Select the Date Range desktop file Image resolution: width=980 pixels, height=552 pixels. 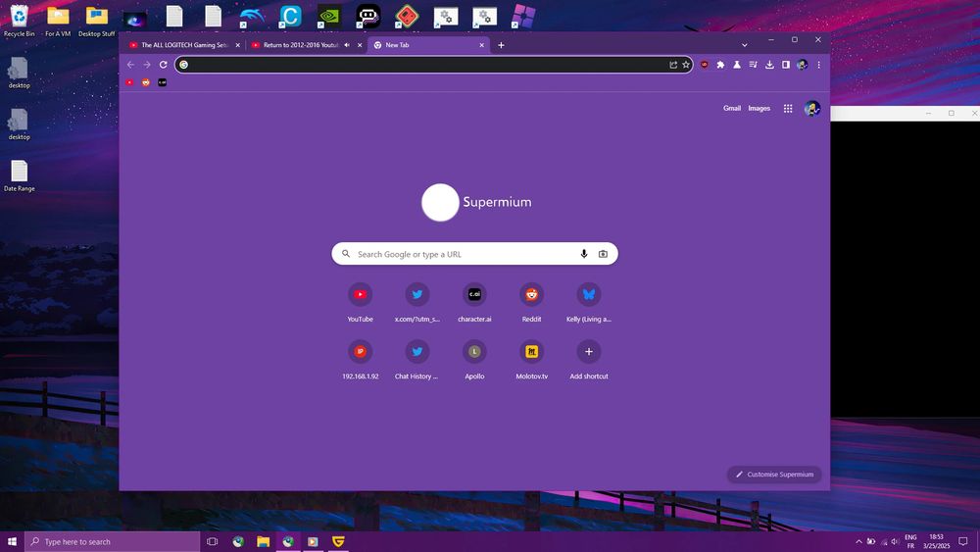coord(20,176)
